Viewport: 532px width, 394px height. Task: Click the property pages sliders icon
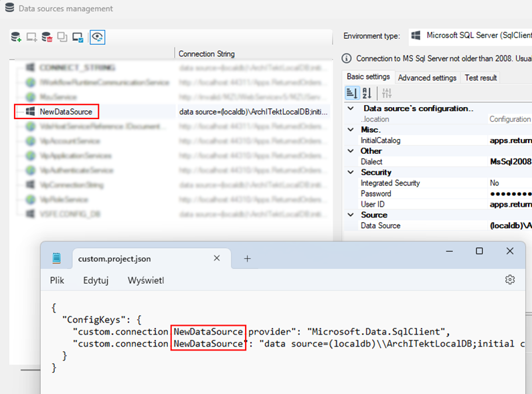pos(387,93)
